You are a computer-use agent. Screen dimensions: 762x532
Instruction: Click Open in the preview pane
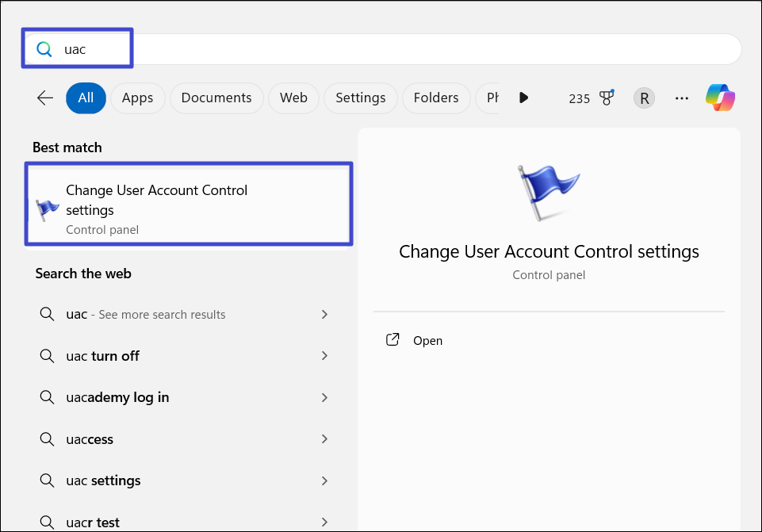click(427, 340)
